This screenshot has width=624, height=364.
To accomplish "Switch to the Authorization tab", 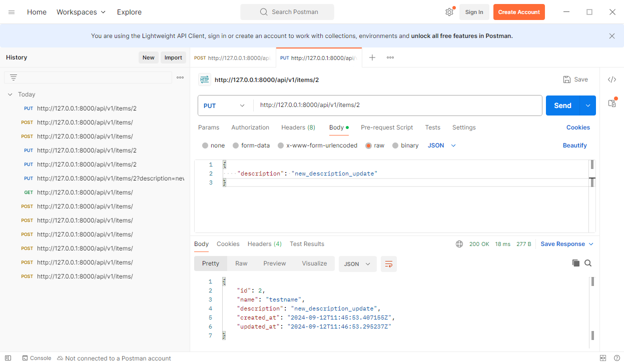I will click(250, 127).
